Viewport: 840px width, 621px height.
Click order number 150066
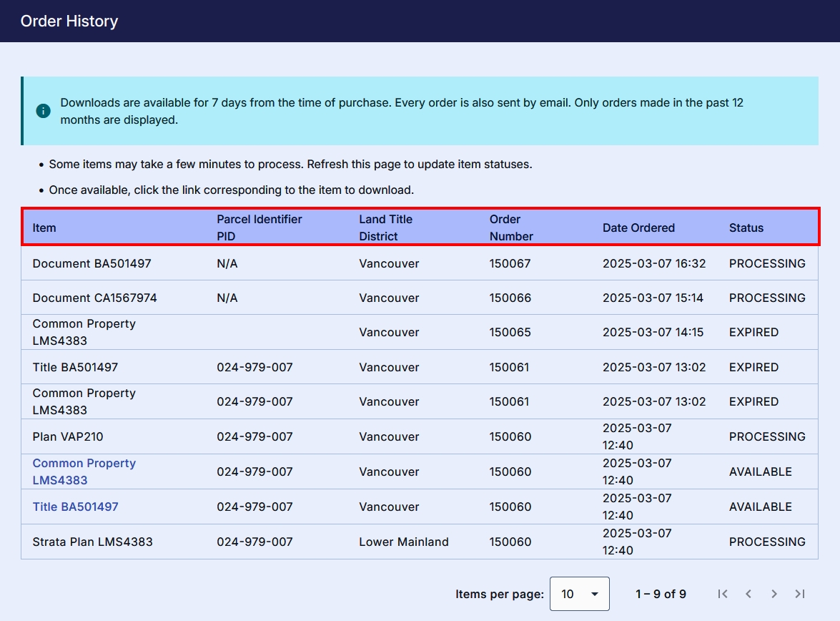click(510, 298)
